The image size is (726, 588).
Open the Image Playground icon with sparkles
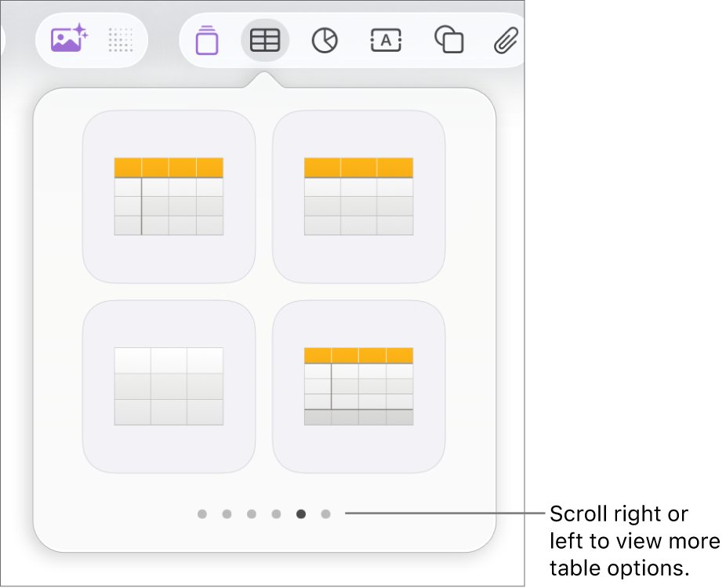coord(69,38)
